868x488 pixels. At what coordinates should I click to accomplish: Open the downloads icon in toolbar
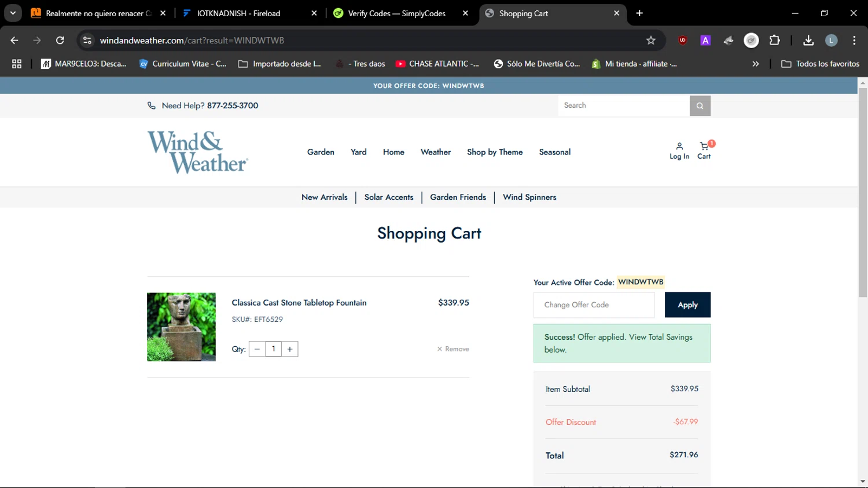point(808,41)
